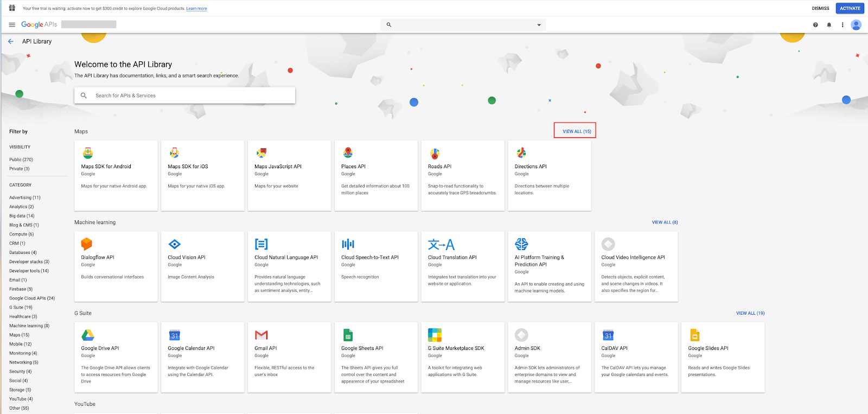Click the magnifier in the top search bar

388,25
